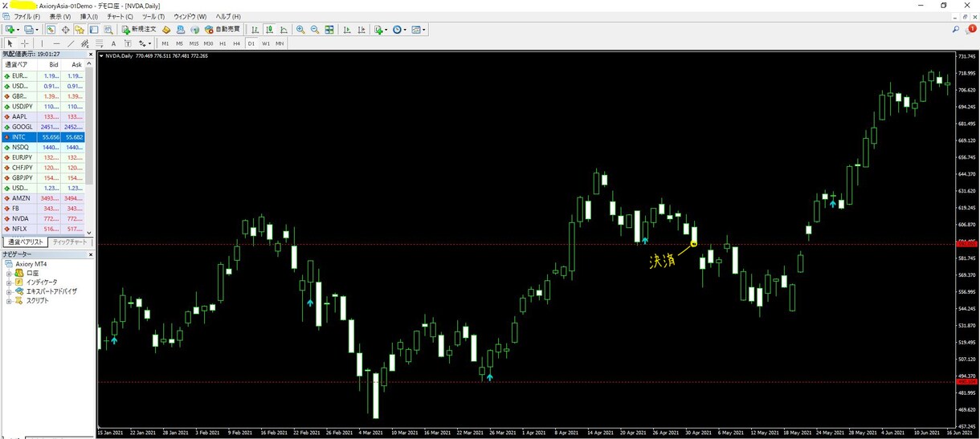The height and width of the screenshot is (439, 980).
Task: Open the New Chart dropdown arrow
Action: 18,30
